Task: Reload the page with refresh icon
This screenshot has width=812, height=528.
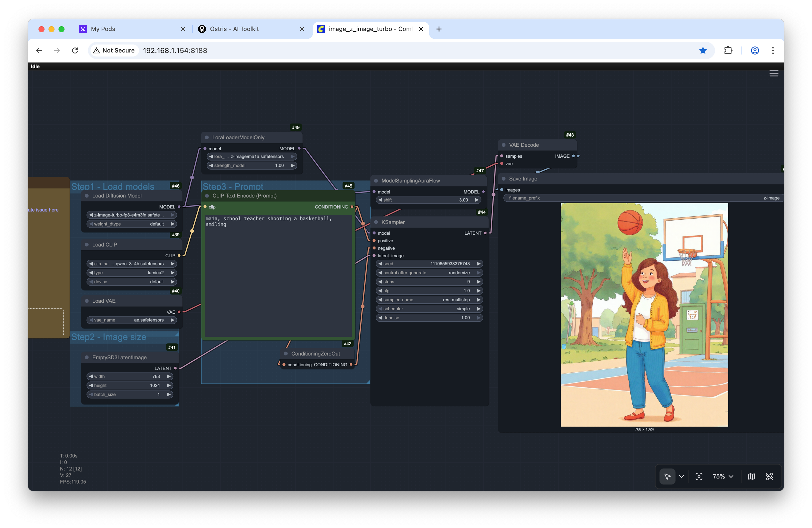Action: point(75,50)
